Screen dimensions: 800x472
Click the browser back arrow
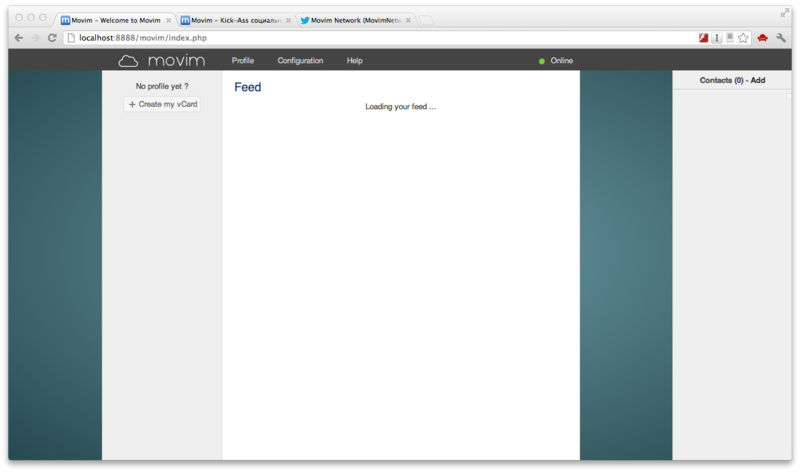[19, 38]
